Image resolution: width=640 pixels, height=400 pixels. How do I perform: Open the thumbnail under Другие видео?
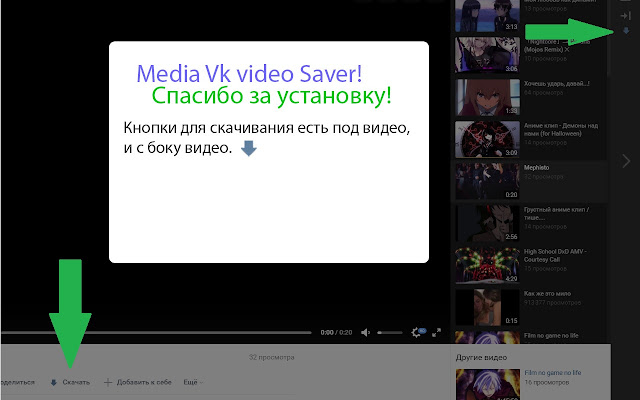pyautogui.click(x=487, y=384)
